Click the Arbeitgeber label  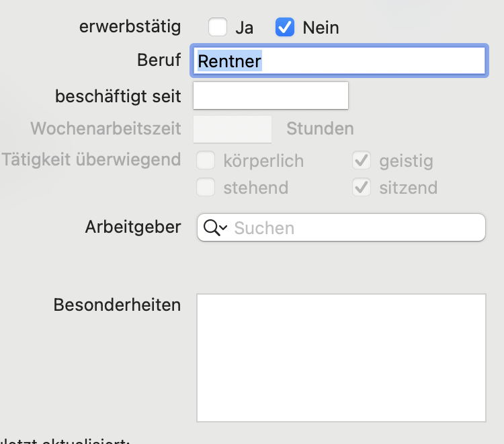point(133,227)
